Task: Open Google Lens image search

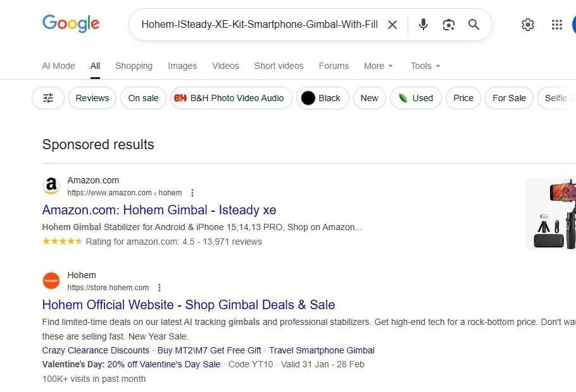Action: tap(449, 25)
